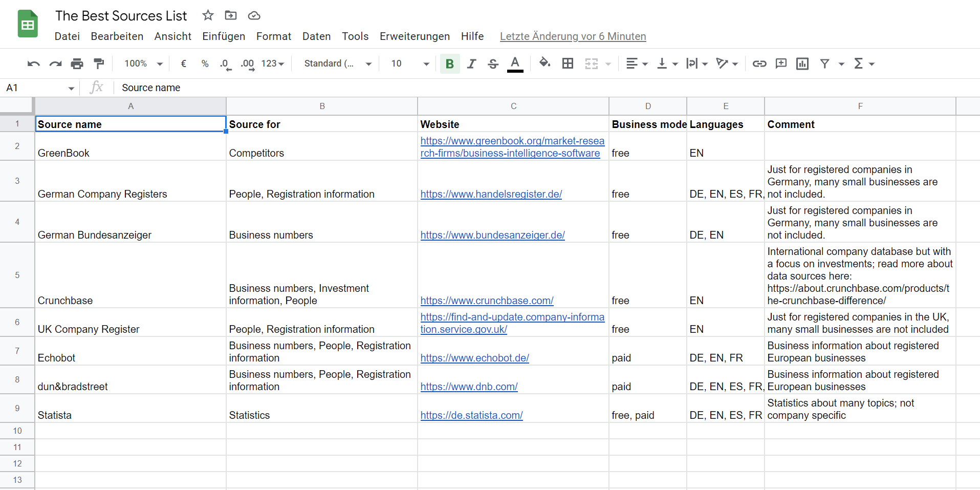Open the zoom 100% dropdown
The height and width of the screenshot is (490, 980).
(x=143, y=63)
